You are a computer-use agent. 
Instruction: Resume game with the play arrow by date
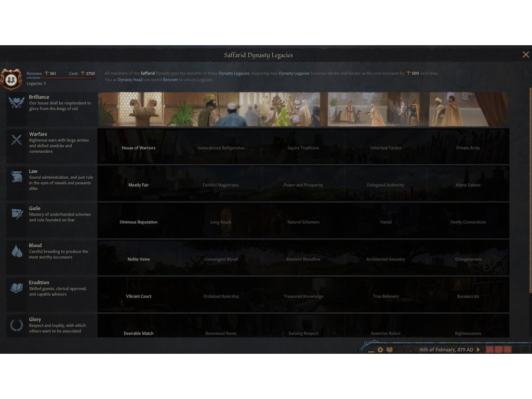[478, 350]
